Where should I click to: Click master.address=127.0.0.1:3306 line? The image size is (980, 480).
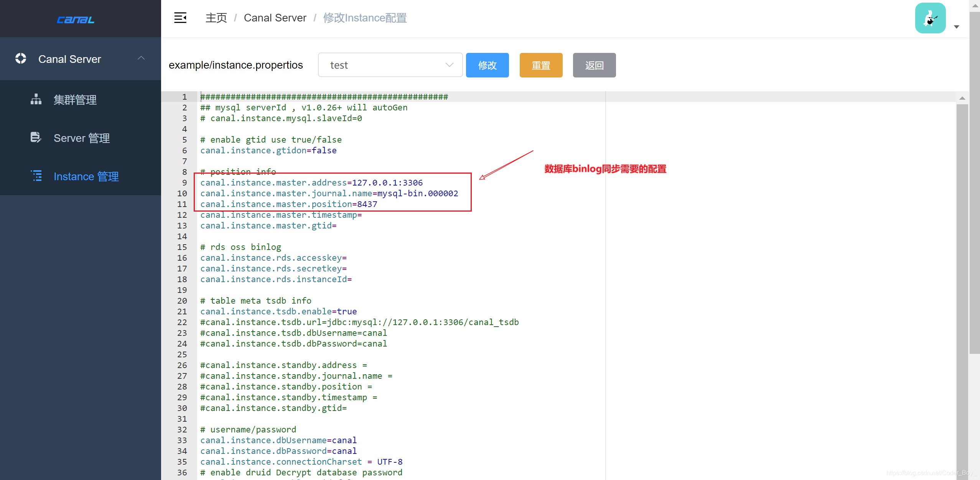pyautogui.click(x=311, y=182)
